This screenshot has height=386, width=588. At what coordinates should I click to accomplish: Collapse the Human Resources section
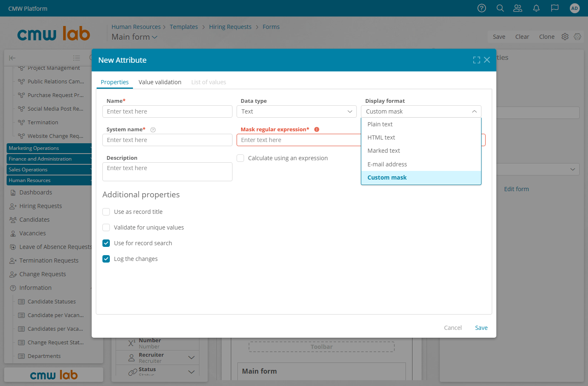click(50, 180)
